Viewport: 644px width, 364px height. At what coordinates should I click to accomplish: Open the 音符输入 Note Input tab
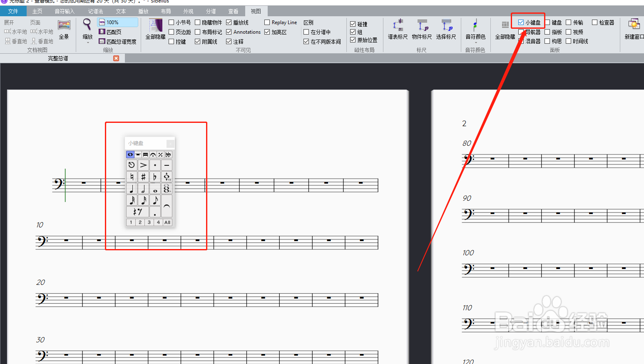[65, 11]
